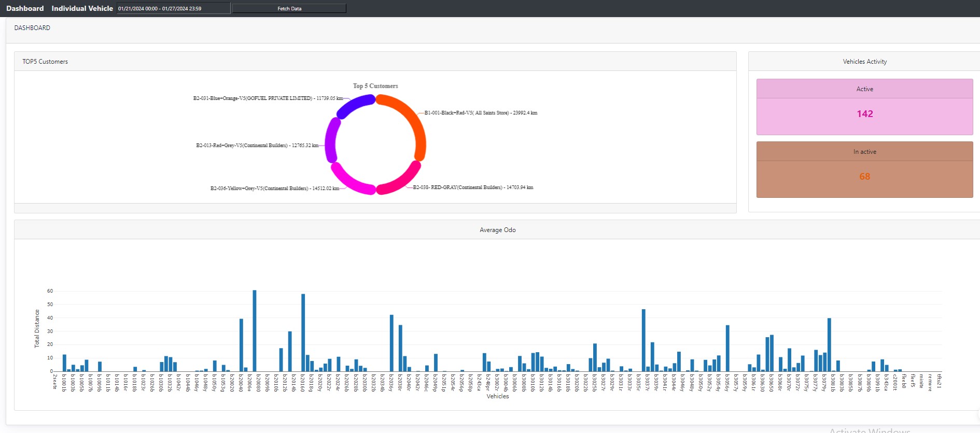This screenshot has width=980, height=433.
Task: Click the B2-013-Red+Grey-V5 label
Action: (257, 145)
